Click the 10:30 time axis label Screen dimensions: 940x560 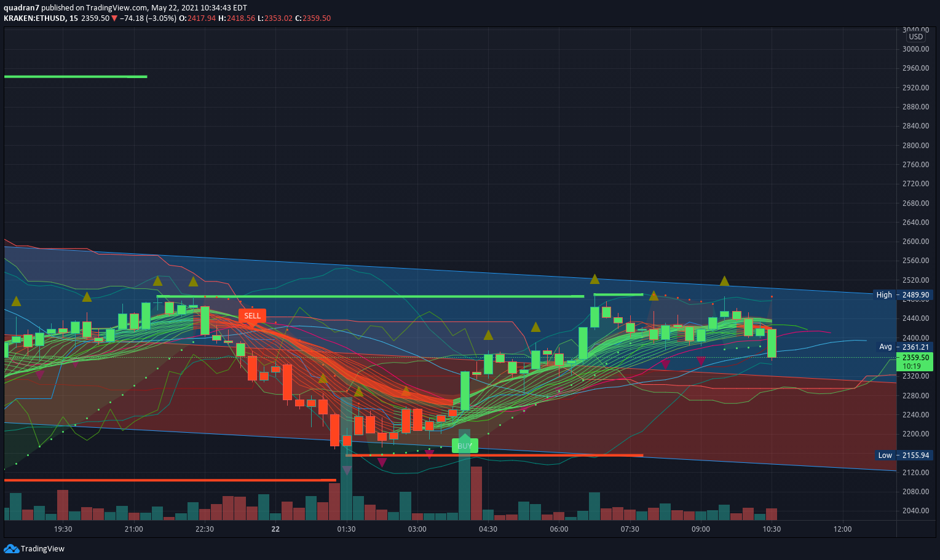[x=772, y=529]
